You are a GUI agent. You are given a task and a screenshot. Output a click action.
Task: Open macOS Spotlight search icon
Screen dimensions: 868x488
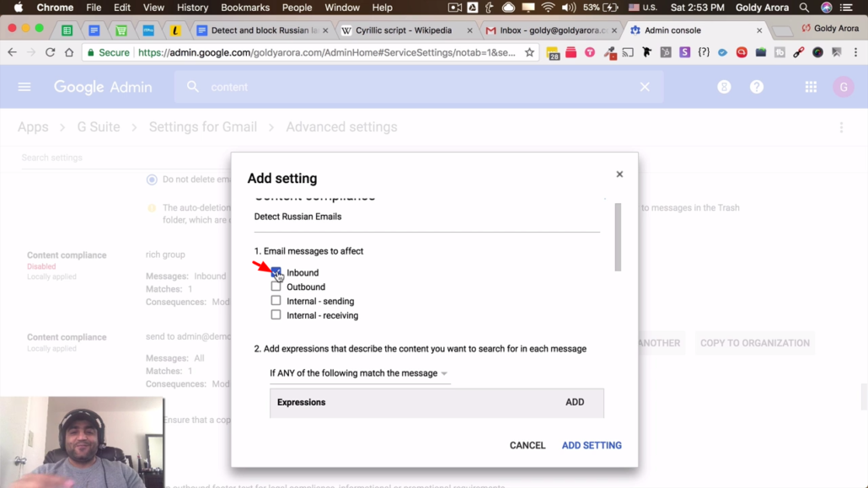click(804, 8)
